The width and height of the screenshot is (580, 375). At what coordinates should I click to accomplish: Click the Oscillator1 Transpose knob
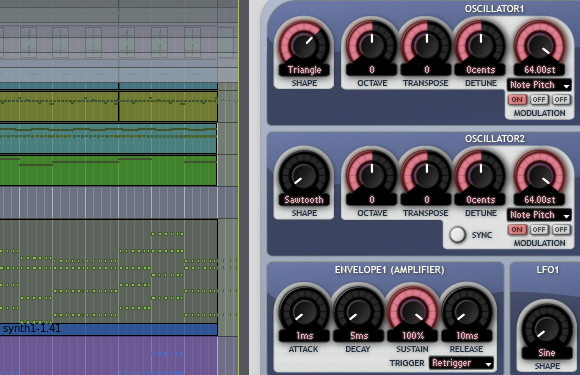[426, 44]
